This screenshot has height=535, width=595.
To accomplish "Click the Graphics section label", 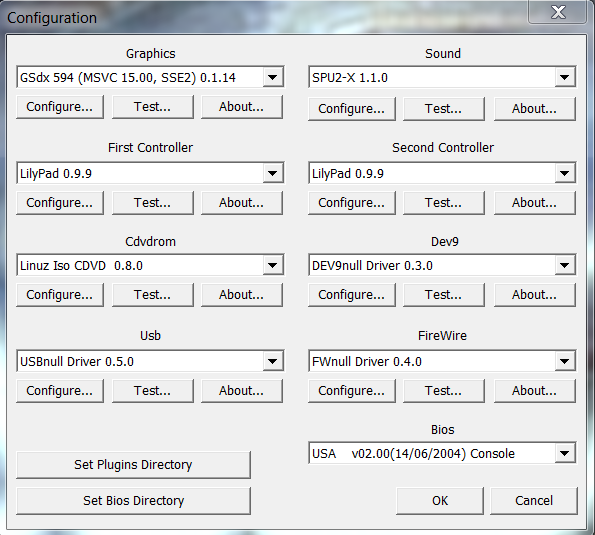I will (151, 54).
